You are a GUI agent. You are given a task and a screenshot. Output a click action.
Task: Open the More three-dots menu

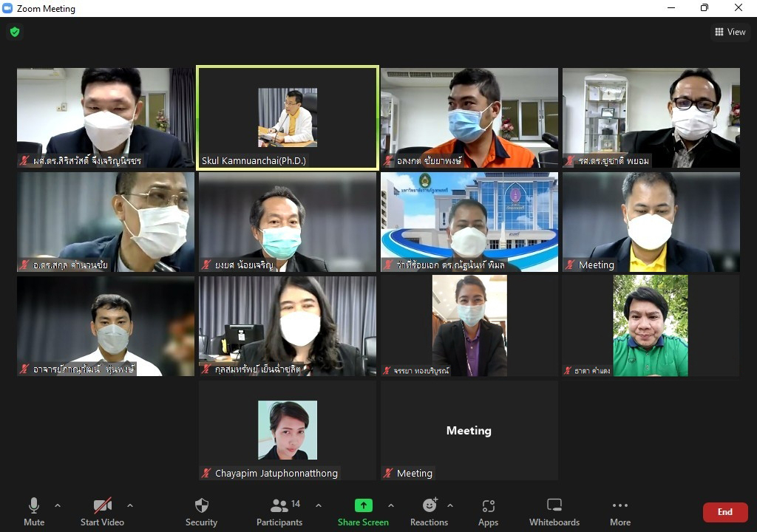pyautogui.click(x=620, y=505)
